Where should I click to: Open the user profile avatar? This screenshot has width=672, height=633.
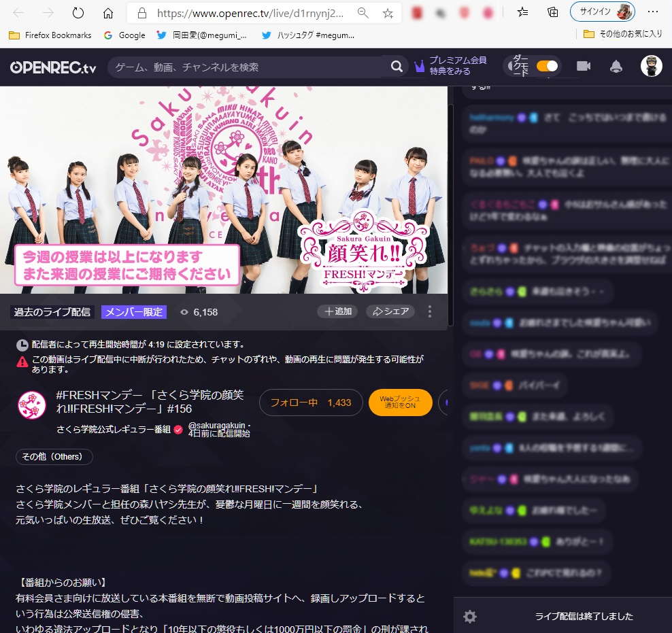pos(651,66)
